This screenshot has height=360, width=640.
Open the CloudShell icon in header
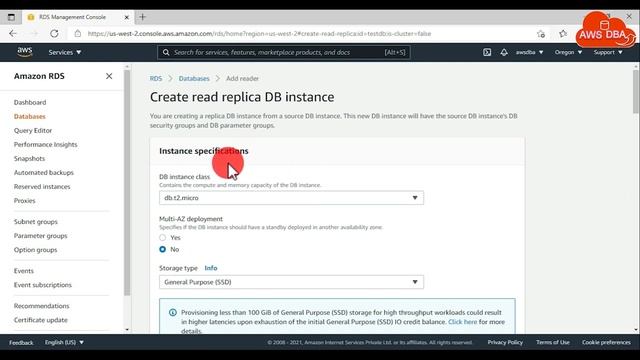pos(487,52)
